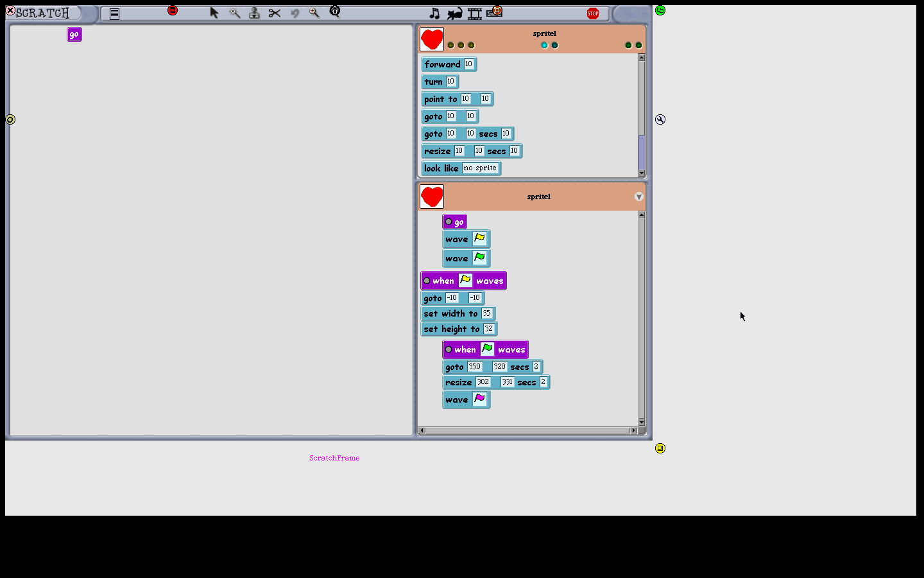Click the 'point to' block label
Image resolution: width=924 pixels, height=578 pixels.
441,99
